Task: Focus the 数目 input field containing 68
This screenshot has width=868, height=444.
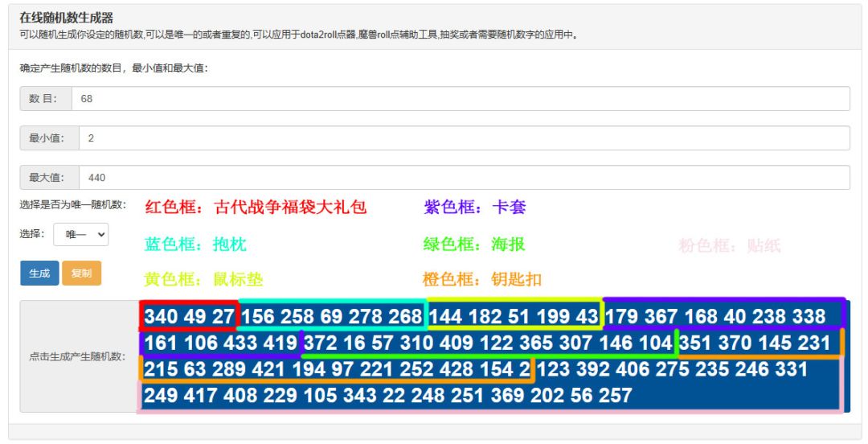Action: point(461,99)
